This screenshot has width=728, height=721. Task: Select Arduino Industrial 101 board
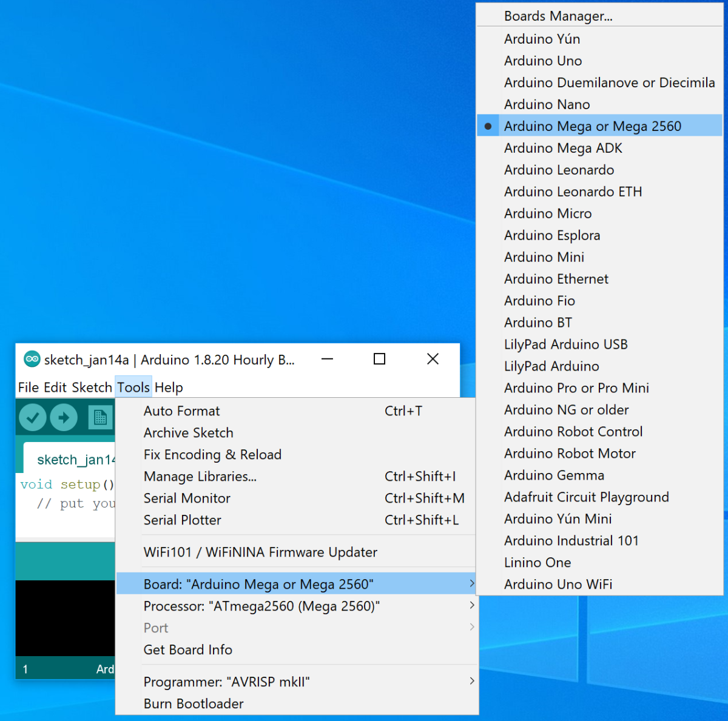point(599,541)
